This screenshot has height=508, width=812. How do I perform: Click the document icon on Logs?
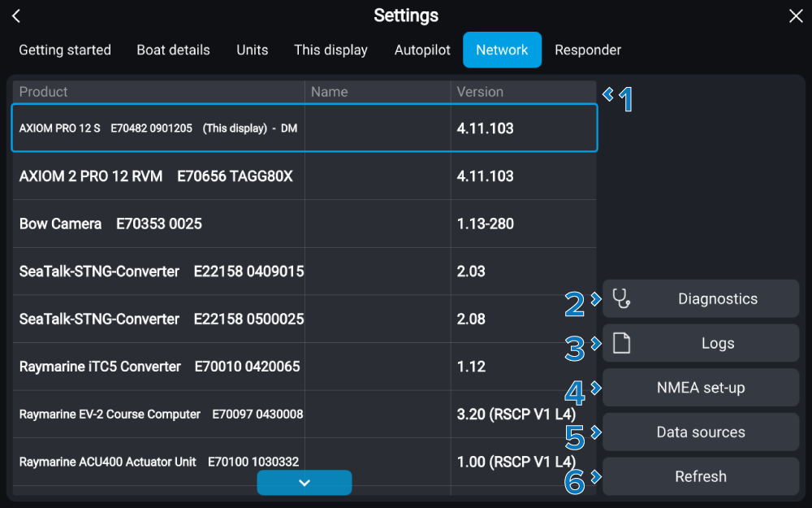(621, 344)
